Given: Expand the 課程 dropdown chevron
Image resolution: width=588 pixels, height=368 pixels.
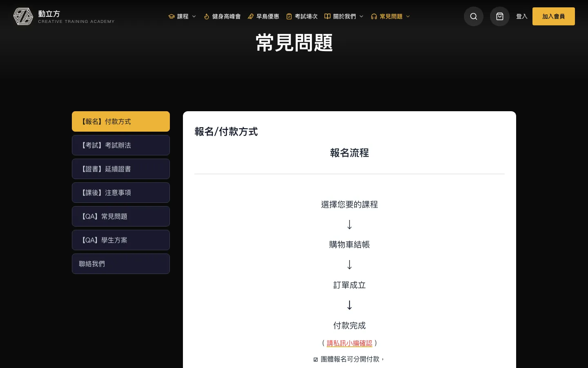Looking at the screenshot, I should 194,16.
